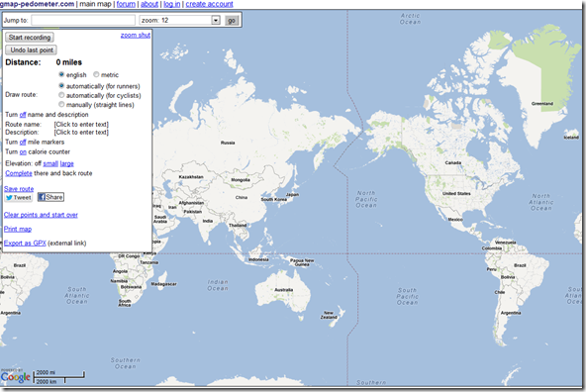Select the metric units radio button
This screenshot has height=392, width=586.
pos(96,74)
